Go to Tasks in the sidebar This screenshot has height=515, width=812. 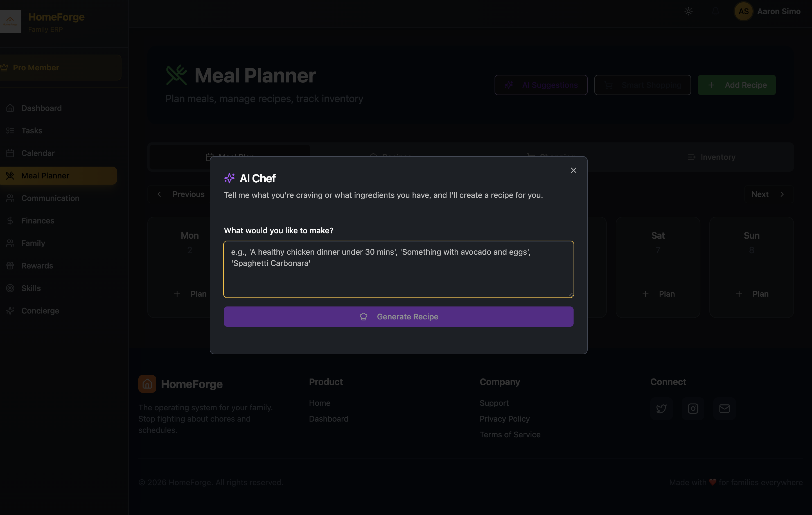(x=32, y=131)
